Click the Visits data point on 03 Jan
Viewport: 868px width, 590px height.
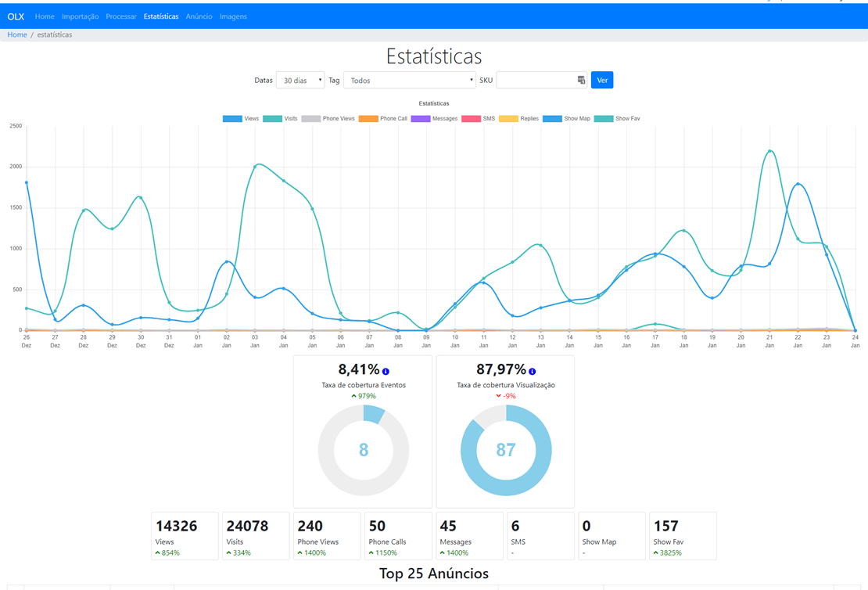(255, 166)
